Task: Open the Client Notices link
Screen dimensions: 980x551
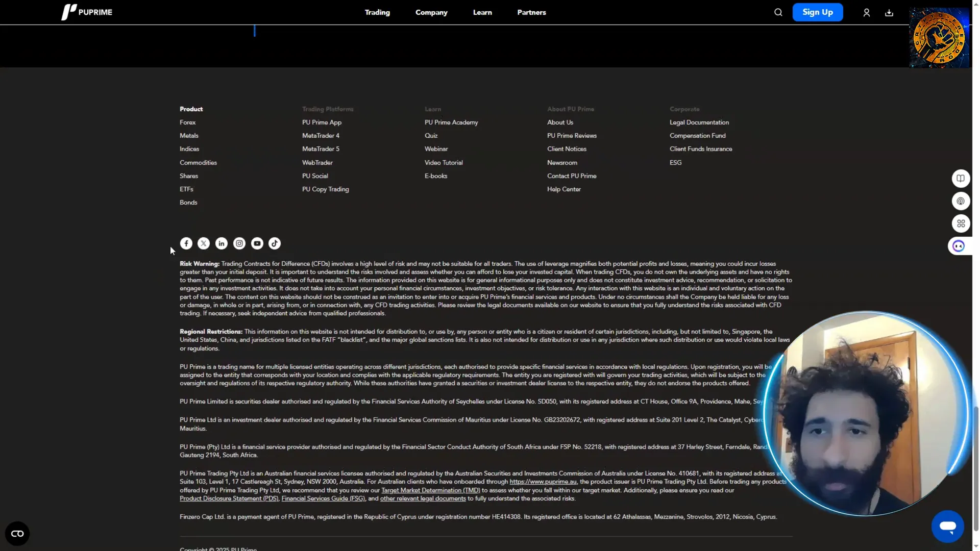Action: [567, 149]
